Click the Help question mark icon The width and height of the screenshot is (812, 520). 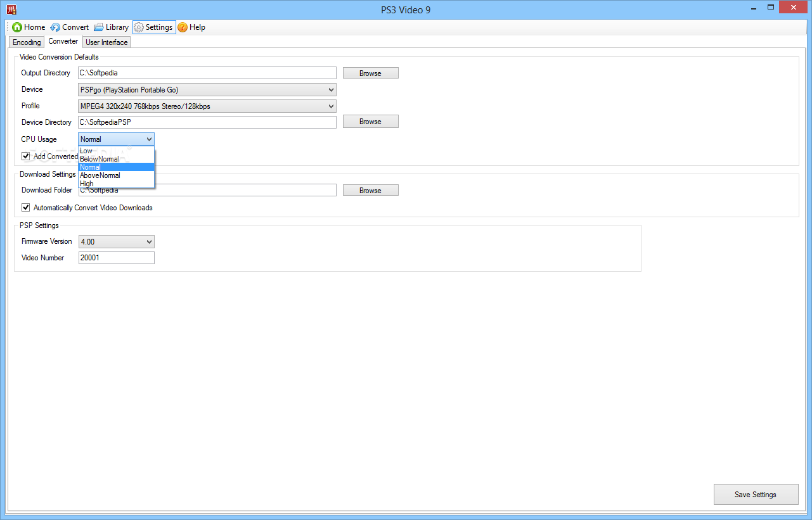(x=183, y=27)
